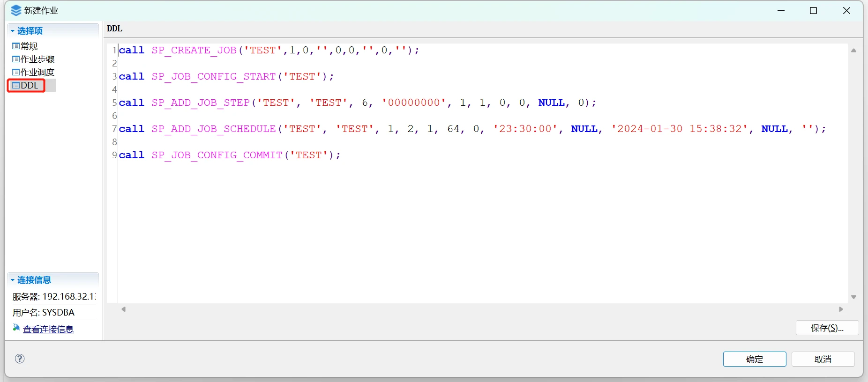Click the 作业调度 page icon
The width and height of the screenshot is (868, 382).
coord(16,73)
